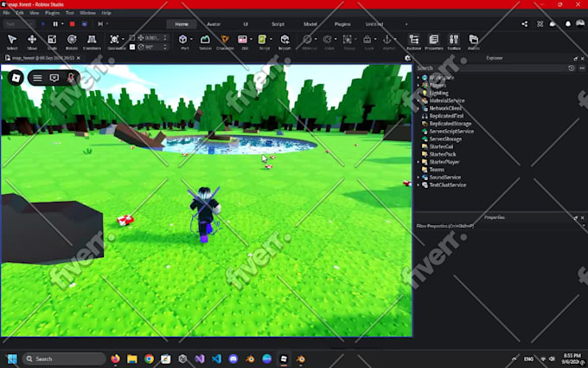The image size is (588, 368).
Task: Click the blue client/server switch icon
Action: [85, 24]
